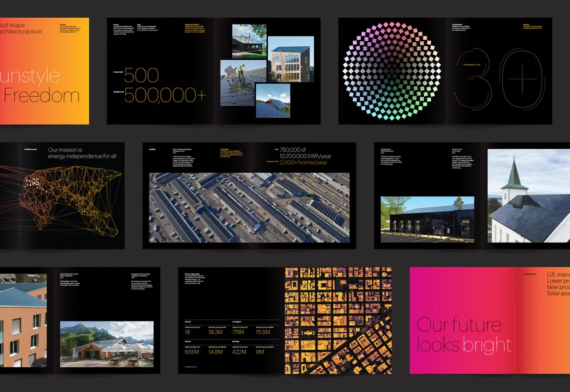Select 'Our mission is energy independence' heading
Screen dimensions: 570x392
click(x=82, y=153)
